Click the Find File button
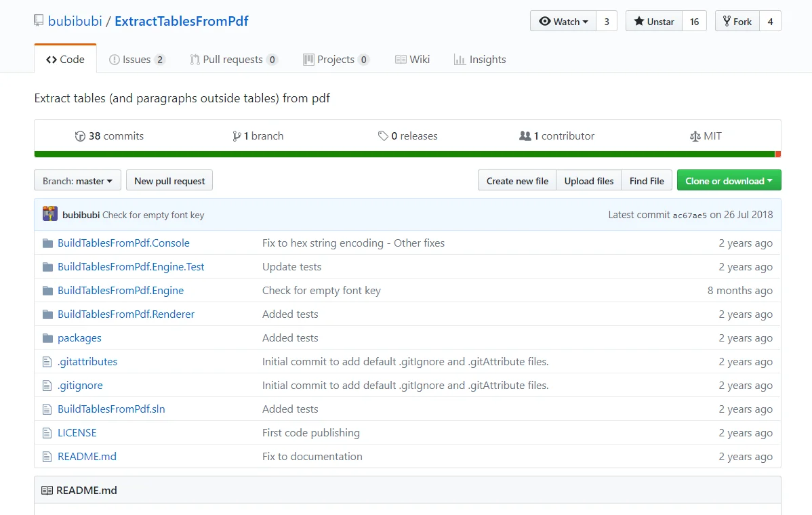812x515 pixels. click(647, 181)
